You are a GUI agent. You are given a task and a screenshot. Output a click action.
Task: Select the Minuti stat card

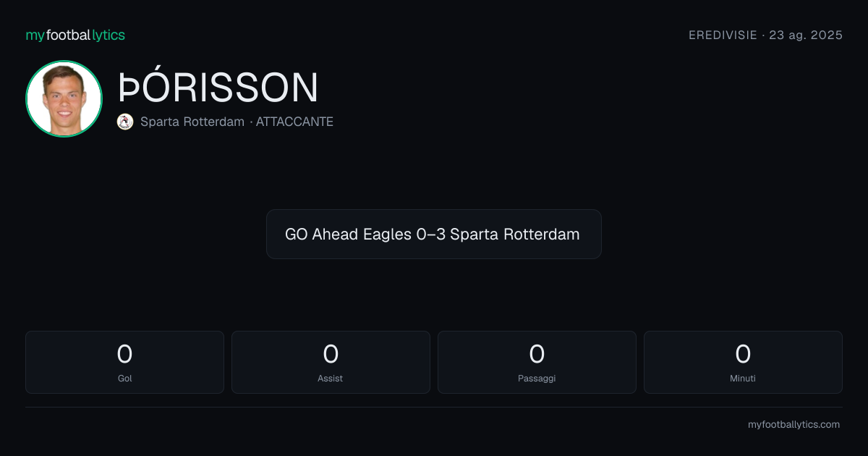pyautogui.click(x=743, y=362)
